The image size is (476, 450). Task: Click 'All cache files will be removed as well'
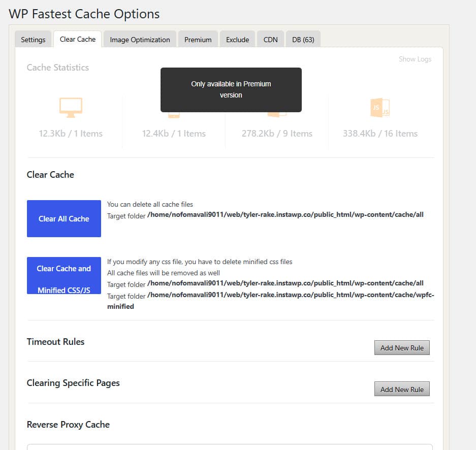click(x=163, y=273)
